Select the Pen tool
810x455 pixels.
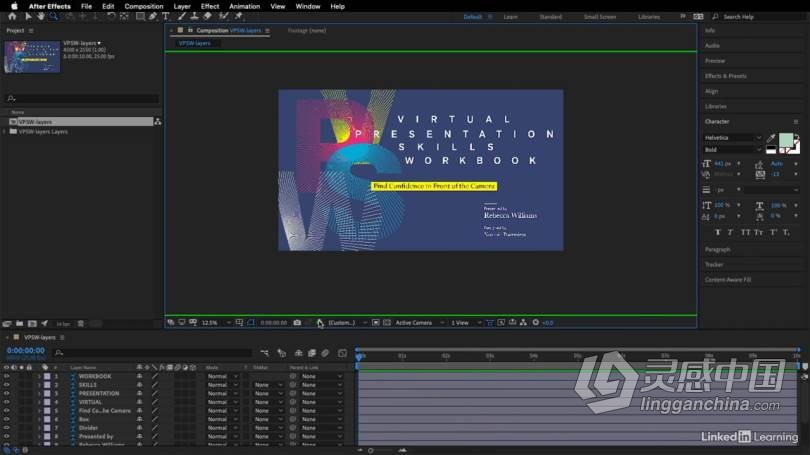pos(153,17)
